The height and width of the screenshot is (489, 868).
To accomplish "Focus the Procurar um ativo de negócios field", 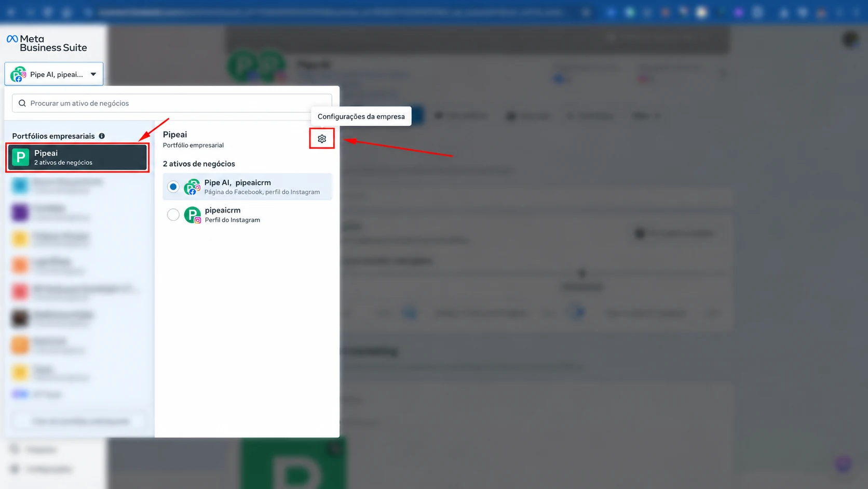I will [172, 103].
